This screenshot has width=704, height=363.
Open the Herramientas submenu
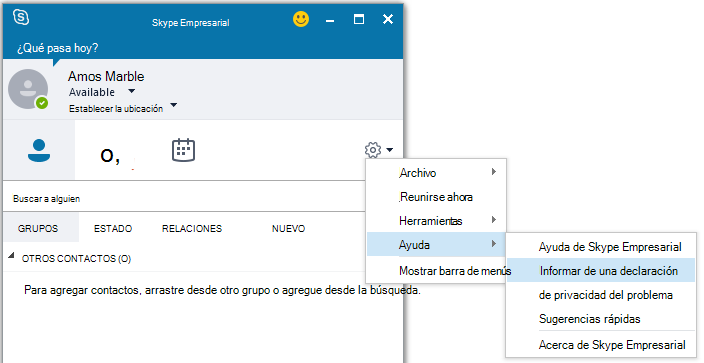(x=436, y=221)
